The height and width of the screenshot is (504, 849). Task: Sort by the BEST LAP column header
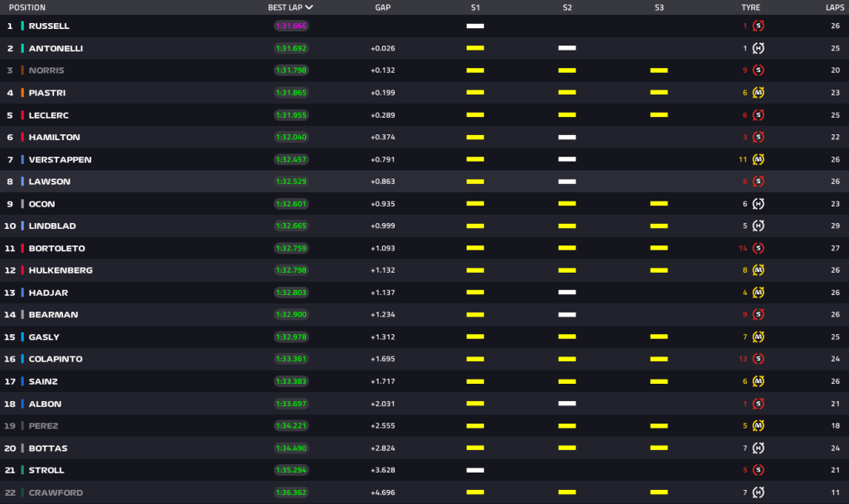pyautogui.click(x=290, y=7)
